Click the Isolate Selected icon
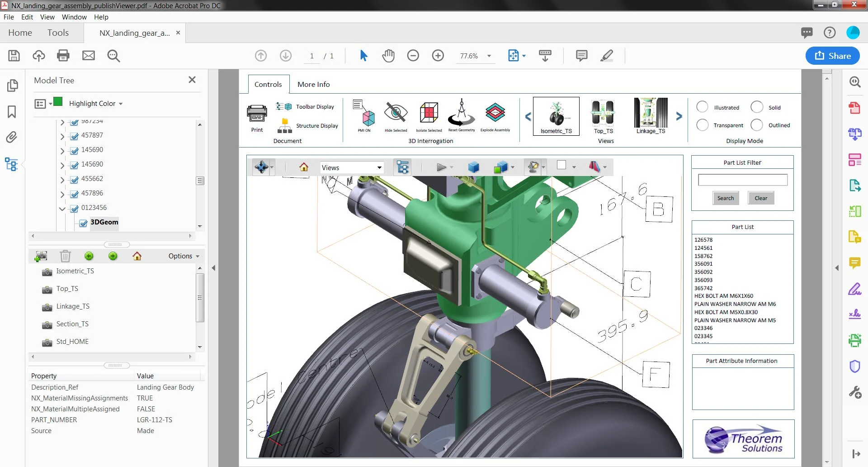This screenshot has width=868, height=467. click(x=429, y=113)
